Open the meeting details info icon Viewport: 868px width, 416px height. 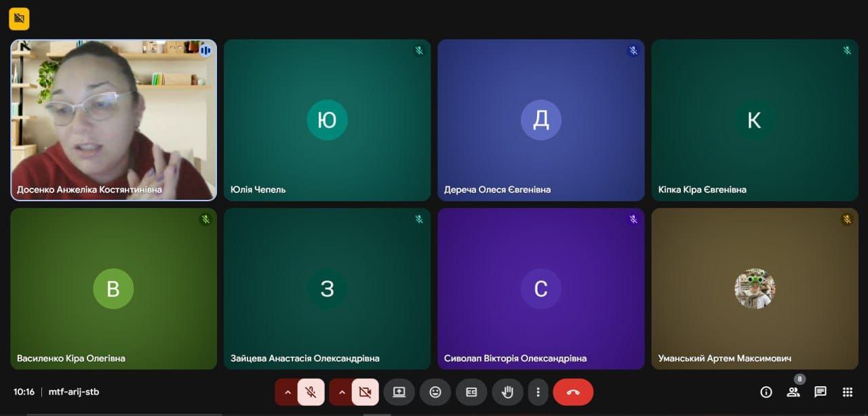pyautogui.click(x=766, y=392)
